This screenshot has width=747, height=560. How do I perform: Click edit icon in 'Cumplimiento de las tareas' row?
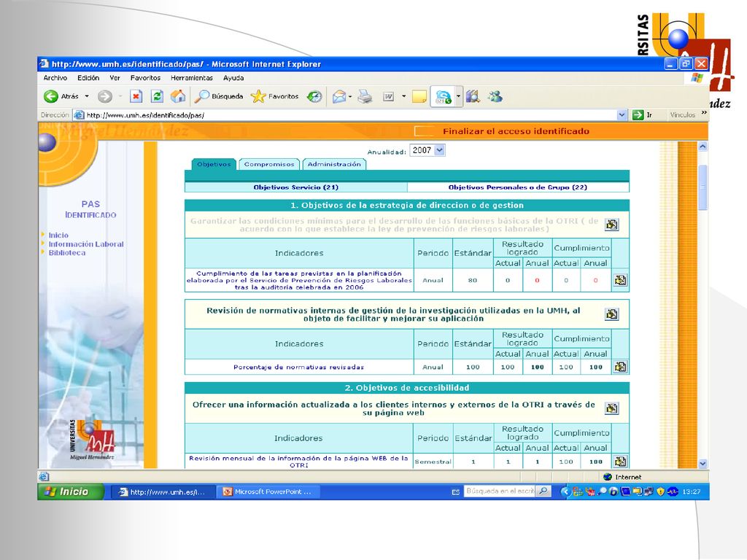click(620, 280)
